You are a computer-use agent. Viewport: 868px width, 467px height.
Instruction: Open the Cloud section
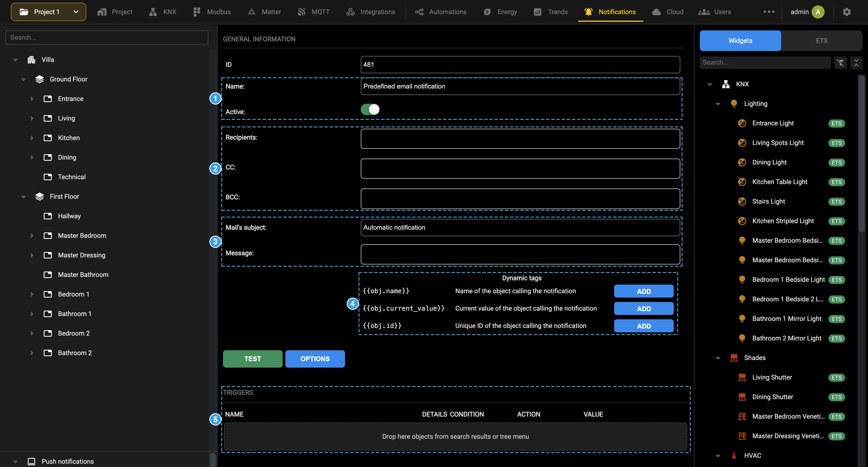tap(668, 12)
